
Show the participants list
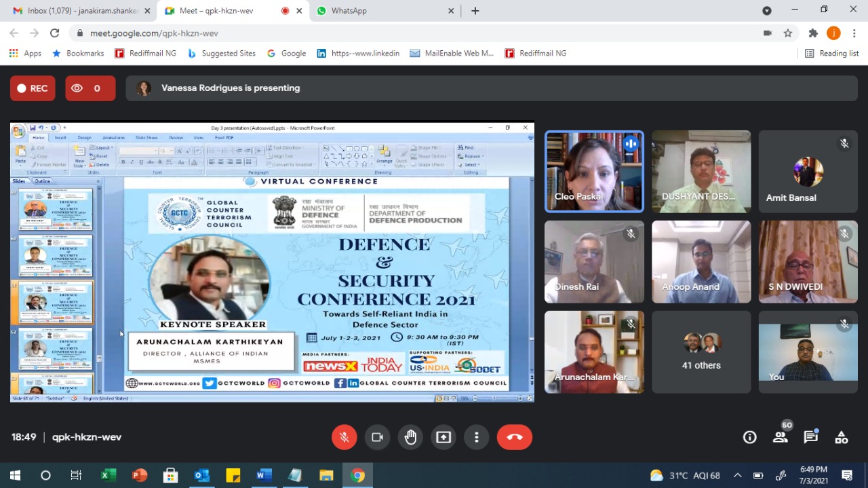point(781,438)
